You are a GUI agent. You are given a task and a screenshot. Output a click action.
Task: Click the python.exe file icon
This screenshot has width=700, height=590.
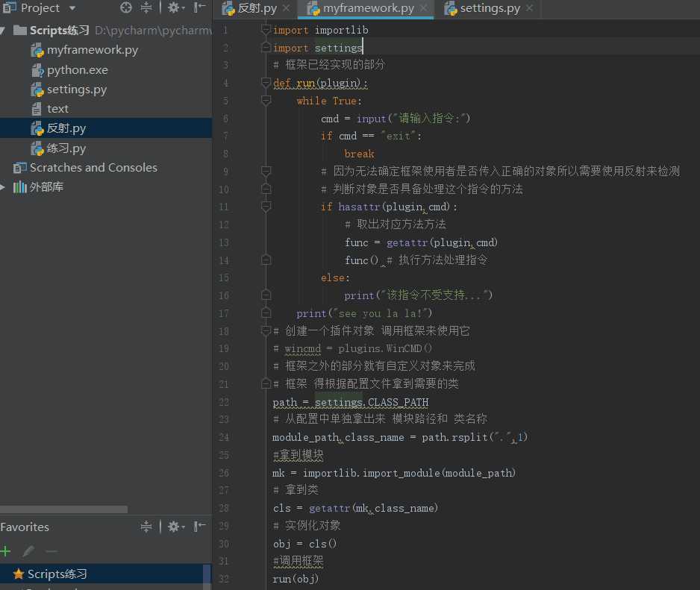point(37,70)
